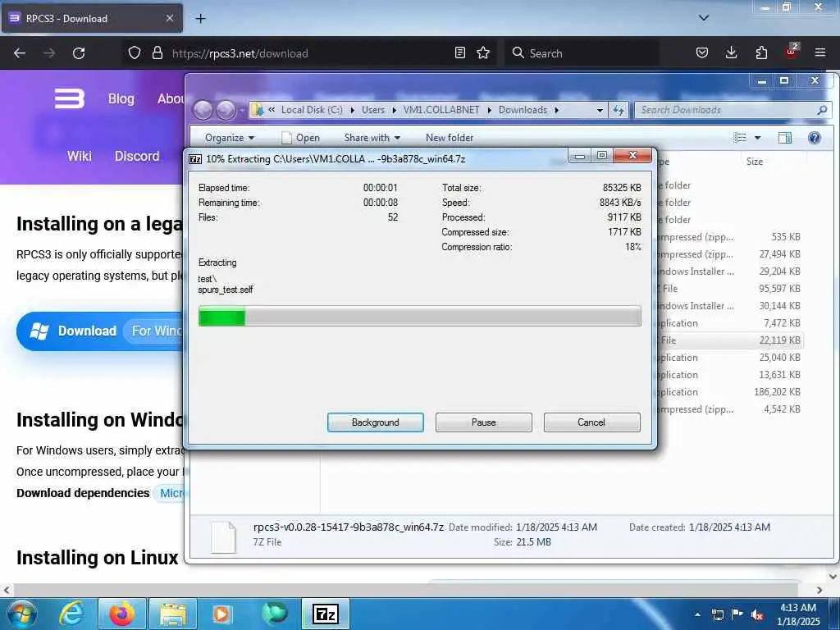Click the uBlock extension icon

(792, 52)
